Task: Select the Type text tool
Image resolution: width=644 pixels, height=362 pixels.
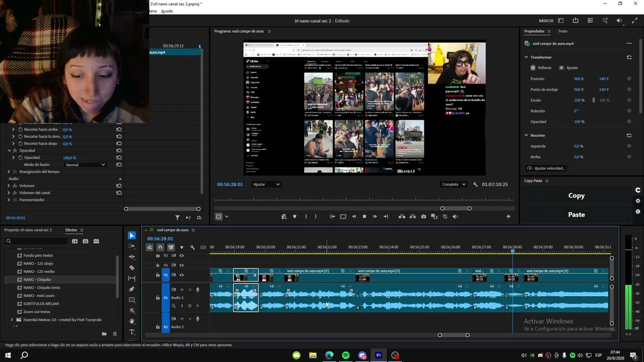Action: click(132, 332)
